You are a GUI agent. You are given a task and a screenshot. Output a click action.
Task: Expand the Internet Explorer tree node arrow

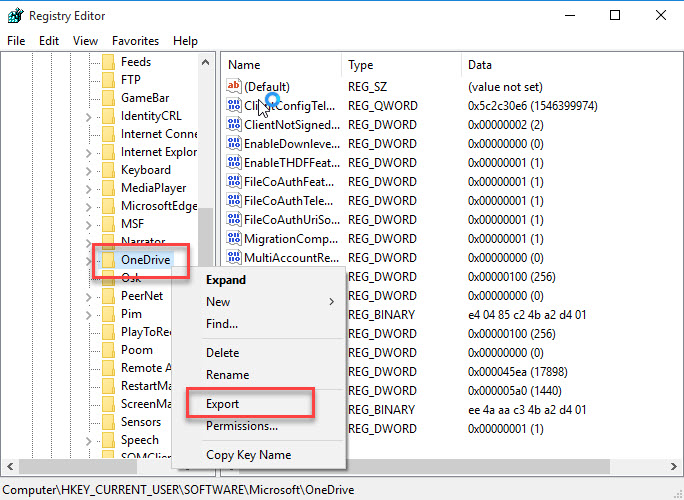coord(89,153)
